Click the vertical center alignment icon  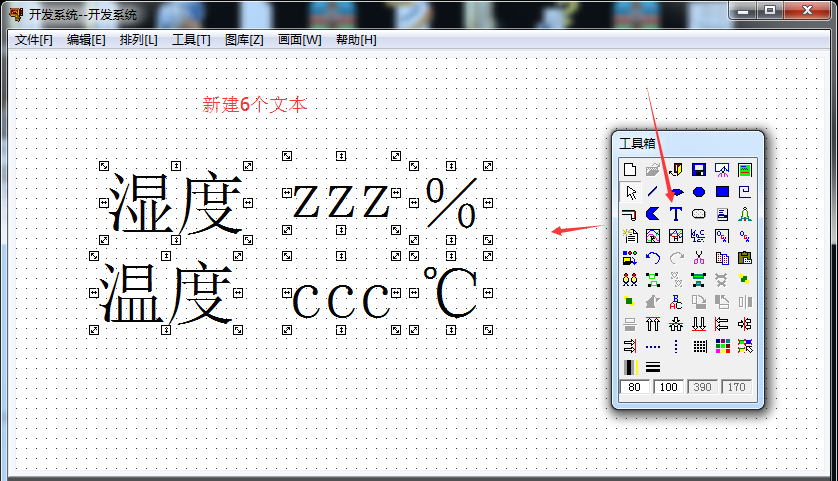[744, 324]
